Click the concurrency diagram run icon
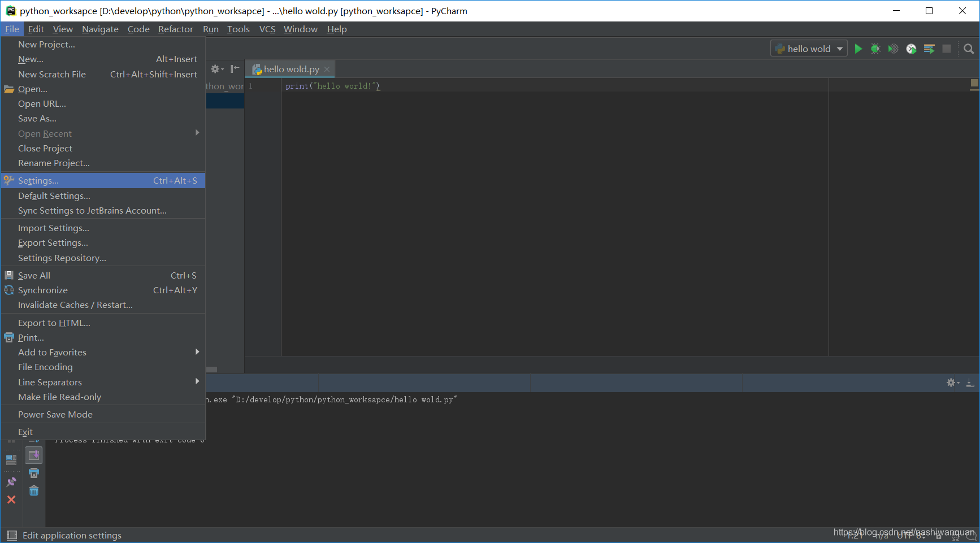980x543 pixels. (929, 49)
